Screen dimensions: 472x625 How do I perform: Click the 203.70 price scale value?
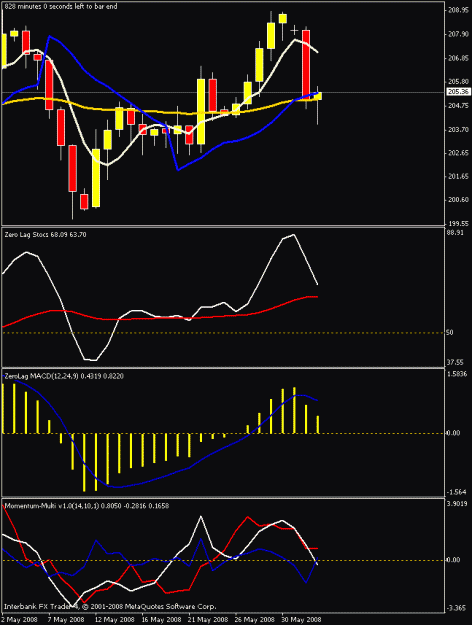coord(458,130)
